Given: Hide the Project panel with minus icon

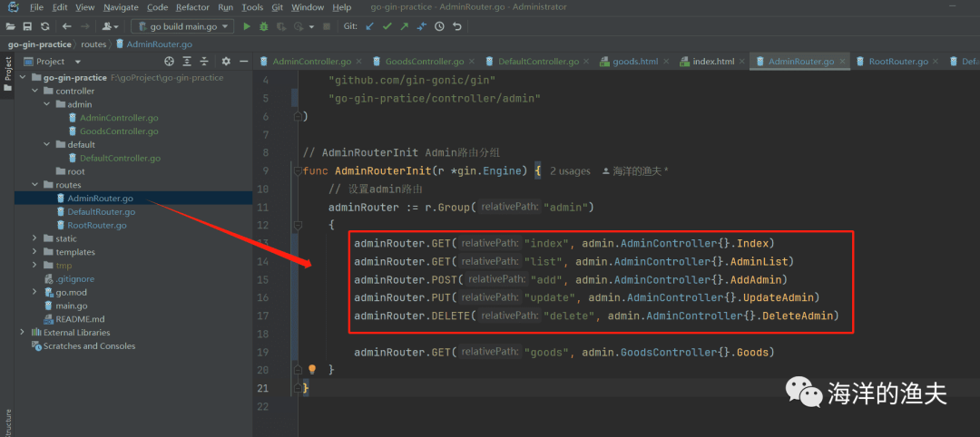Looking at the screenshot, I should click(244, 61).
